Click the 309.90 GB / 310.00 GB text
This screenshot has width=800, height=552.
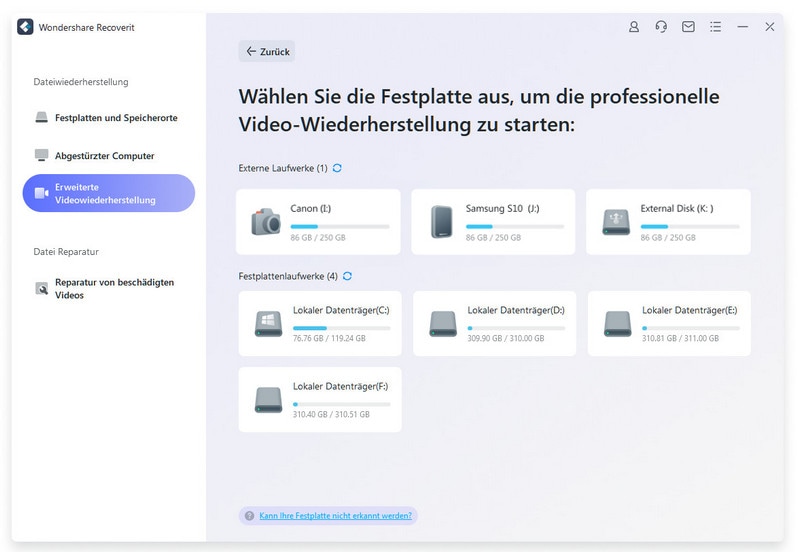pos(506,338)
